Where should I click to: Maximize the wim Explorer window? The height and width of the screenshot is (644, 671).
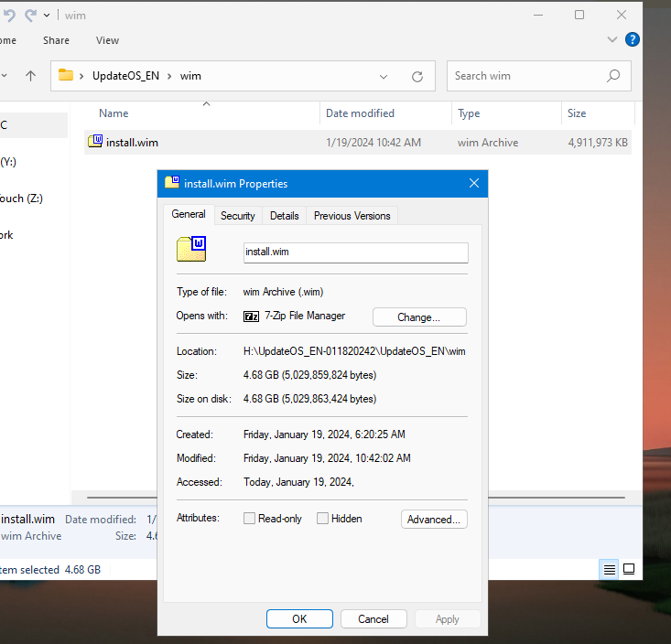pos(579,15)
